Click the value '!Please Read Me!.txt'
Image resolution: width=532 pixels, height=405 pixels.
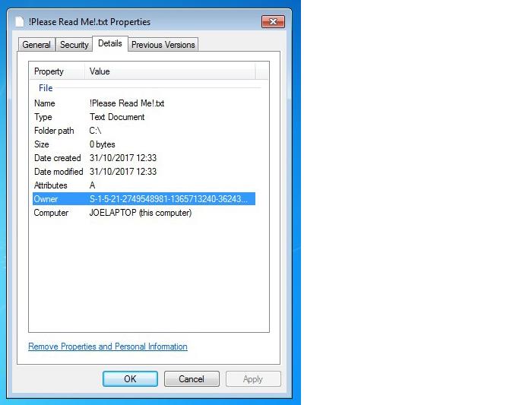point(127,103)
